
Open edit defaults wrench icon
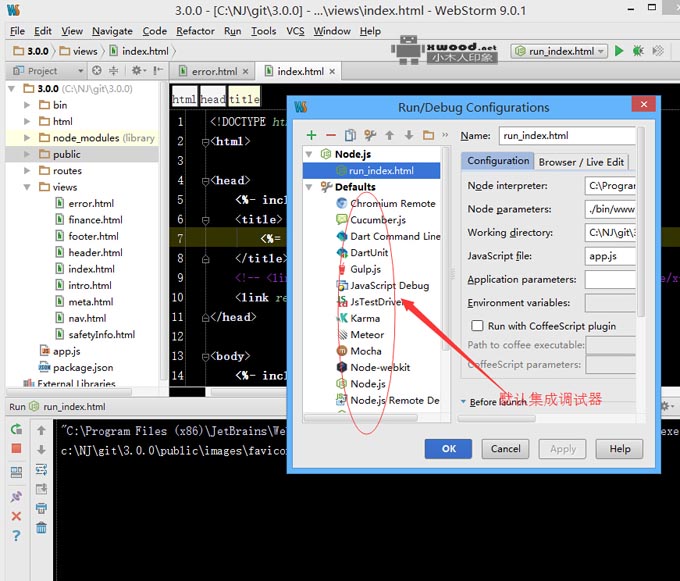click(x=369, y=135)
